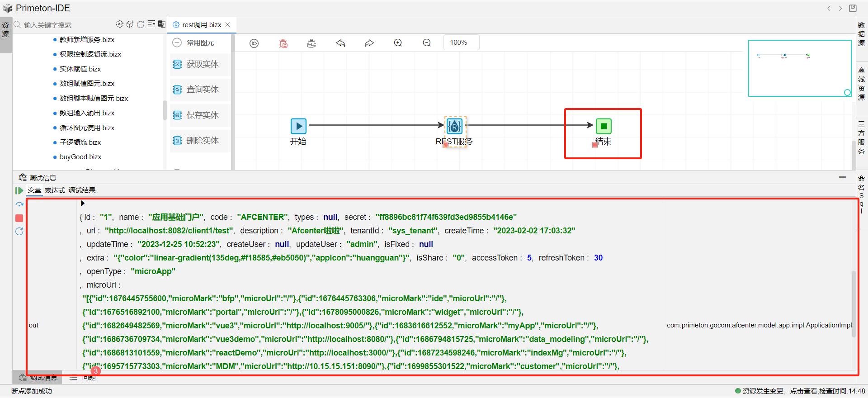Zoom in using the magnifier plus icon
The width and height of the screenshot is (868, 398).
[x=398, y=43]
